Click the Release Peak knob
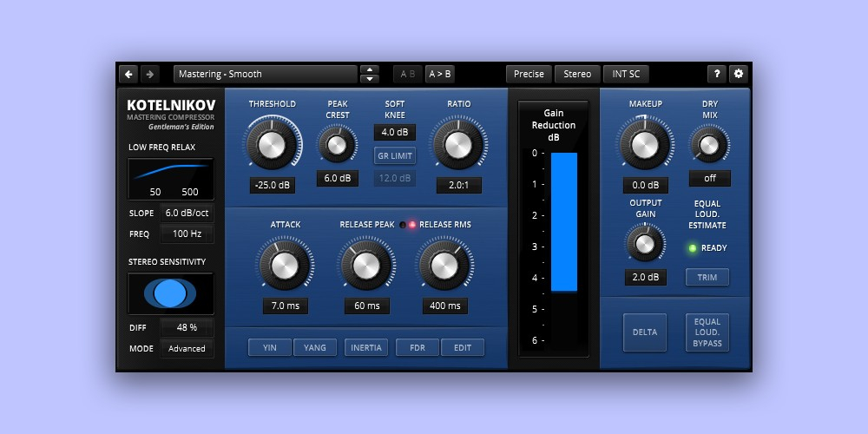This screenshot has height=434, width=868. pos(366,266)
